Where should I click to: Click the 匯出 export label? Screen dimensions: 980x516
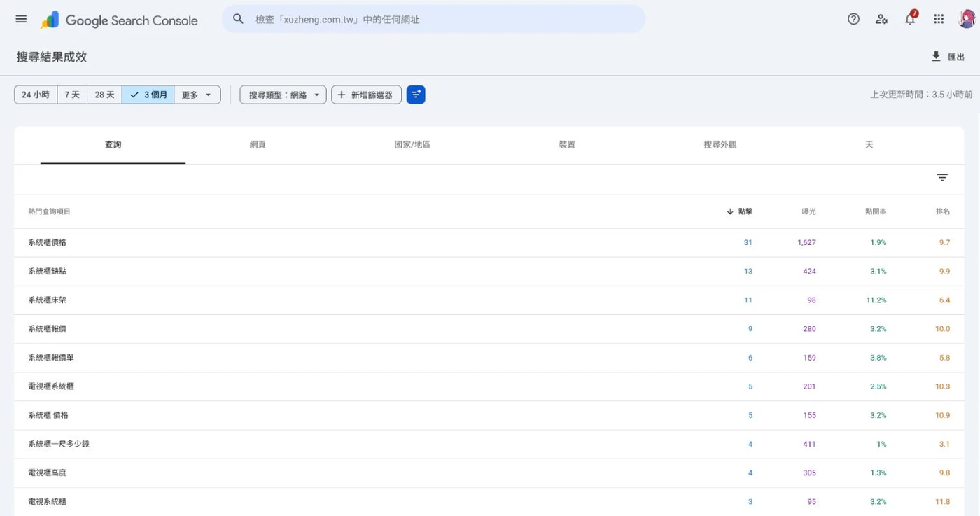(956, 57)
